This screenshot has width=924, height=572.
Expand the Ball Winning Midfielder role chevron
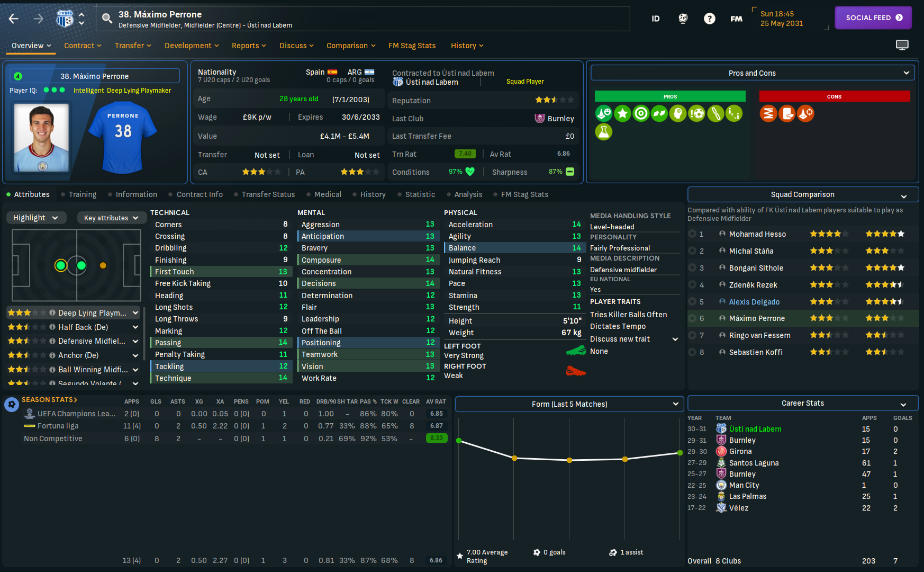coord(135,370)
